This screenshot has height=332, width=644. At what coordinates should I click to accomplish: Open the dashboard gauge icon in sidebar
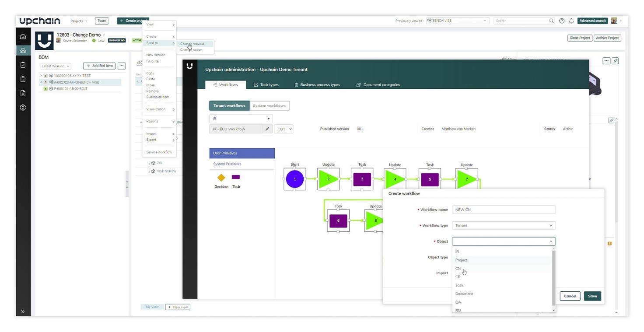click(23, 37)
